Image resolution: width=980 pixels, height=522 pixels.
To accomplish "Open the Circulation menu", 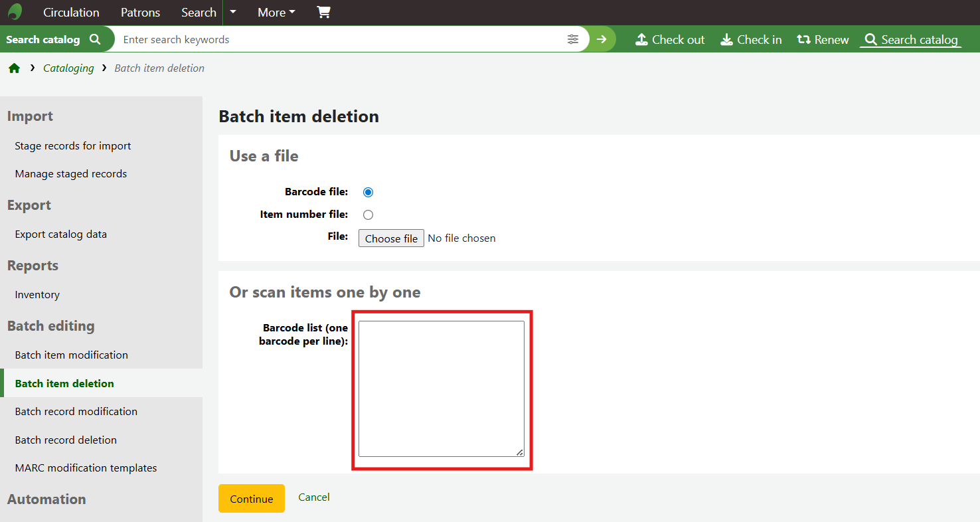I will tap(71, 13).
